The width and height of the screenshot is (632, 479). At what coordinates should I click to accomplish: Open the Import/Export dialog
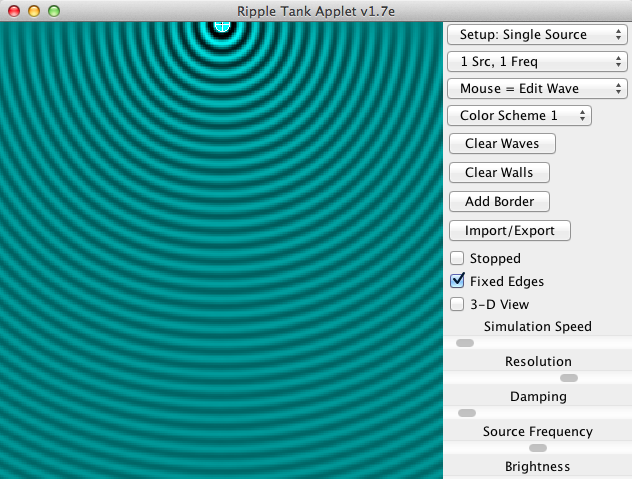point(510,231)
